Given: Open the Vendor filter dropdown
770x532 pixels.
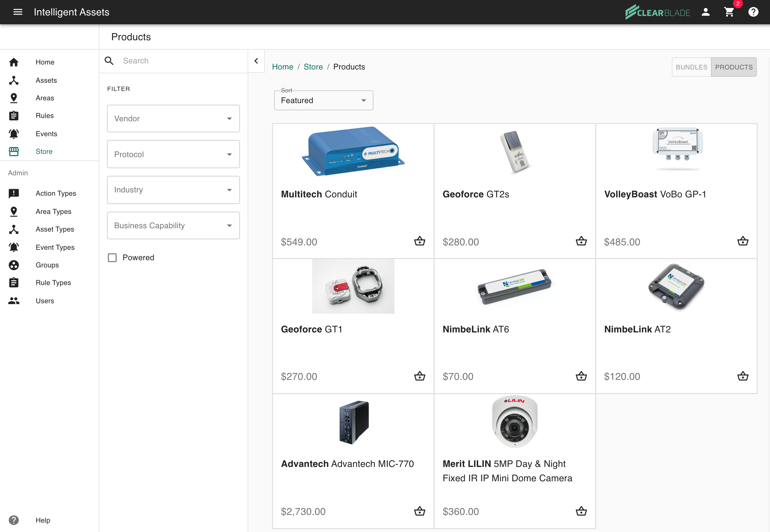Looking at the screenshot, I should (173, 119).
